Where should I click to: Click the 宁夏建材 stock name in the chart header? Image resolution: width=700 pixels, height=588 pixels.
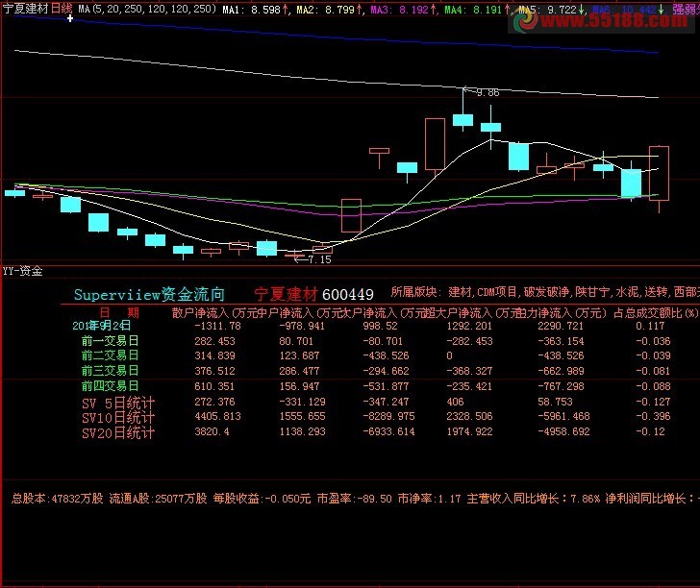coord(25,9)
